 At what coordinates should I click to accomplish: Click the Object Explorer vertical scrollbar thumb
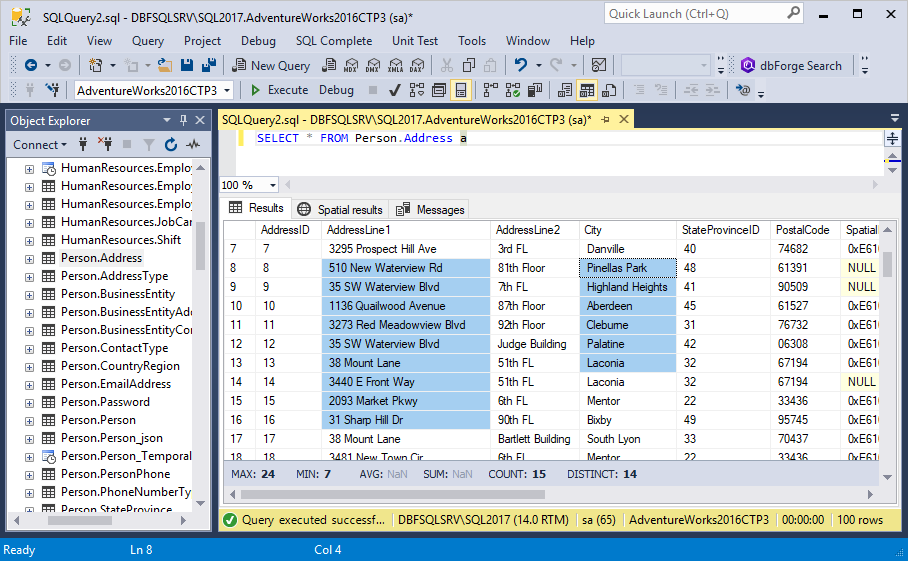click(x=200, y=245)
